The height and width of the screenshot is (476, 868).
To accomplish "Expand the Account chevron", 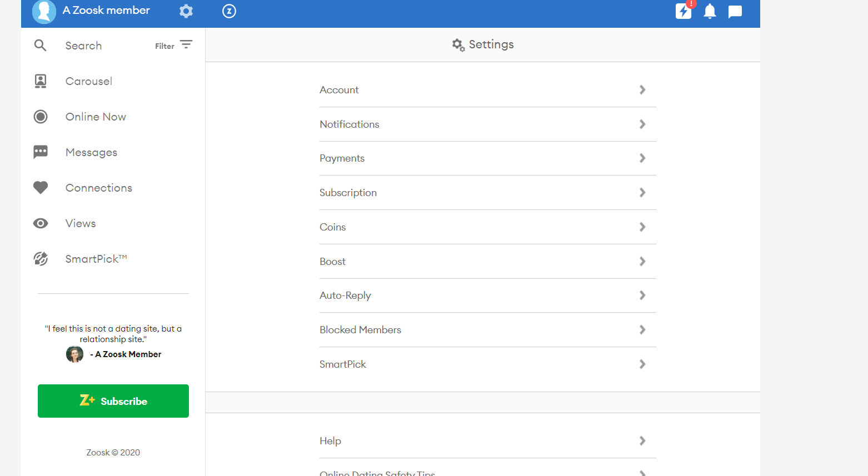I will pos(642,90).
